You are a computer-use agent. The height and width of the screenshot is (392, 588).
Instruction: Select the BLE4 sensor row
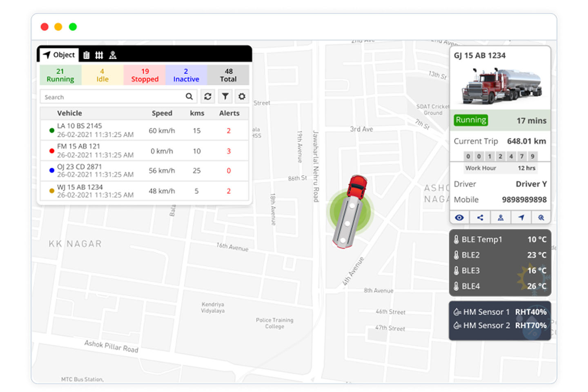click(x=500, y=286)
